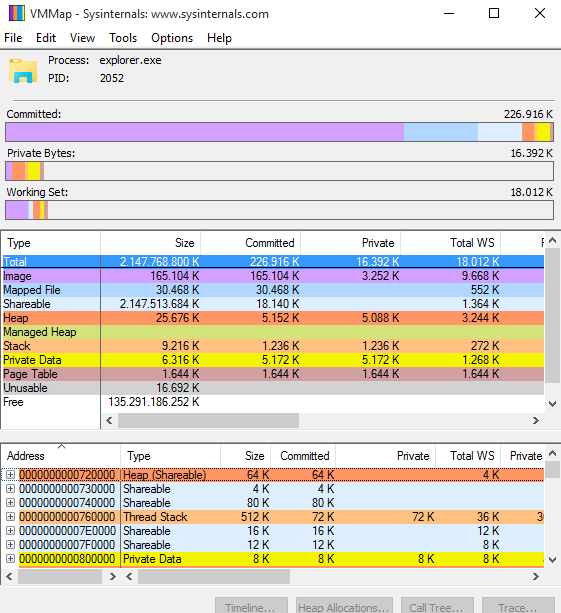Sort summary table by Total WS column header
Screen dimensions: 561x613
(451, 243)
